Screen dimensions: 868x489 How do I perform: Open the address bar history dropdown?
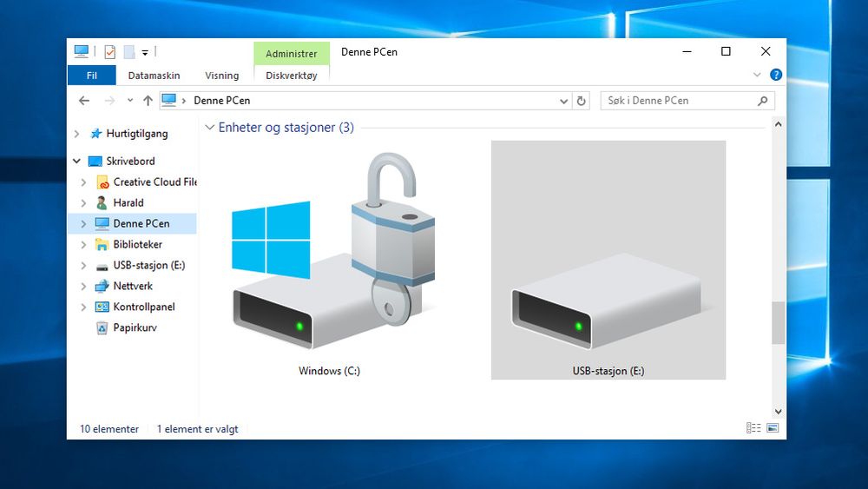[563, 102]
